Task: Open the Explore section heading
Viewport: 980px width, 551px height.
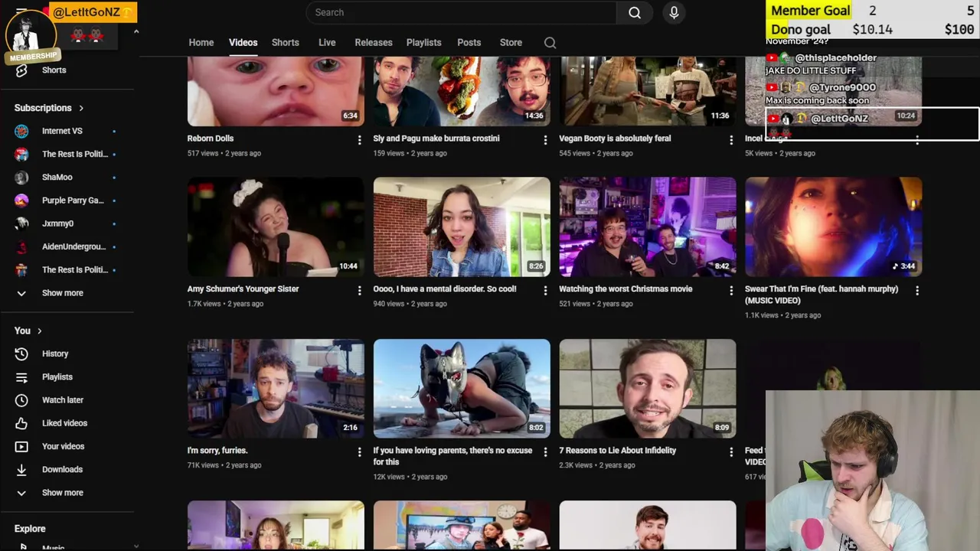Action: (x=30, y=529)
